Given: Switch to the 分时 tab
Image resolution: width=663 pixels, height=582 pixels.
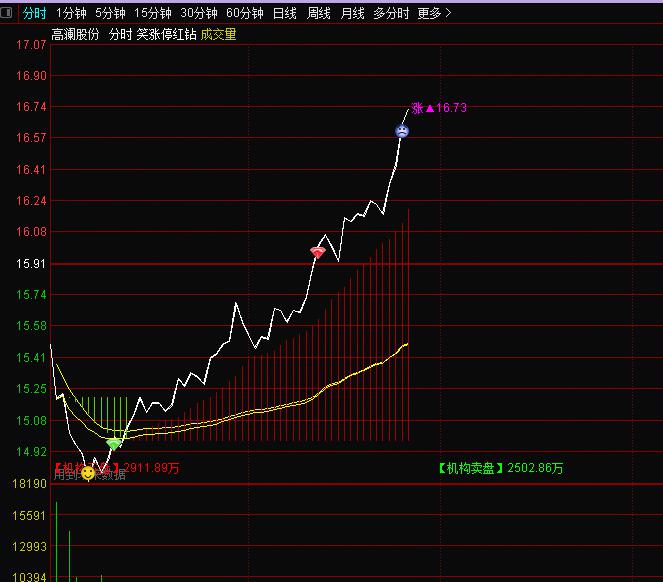Looking at the screenshot, I should 34,14.
